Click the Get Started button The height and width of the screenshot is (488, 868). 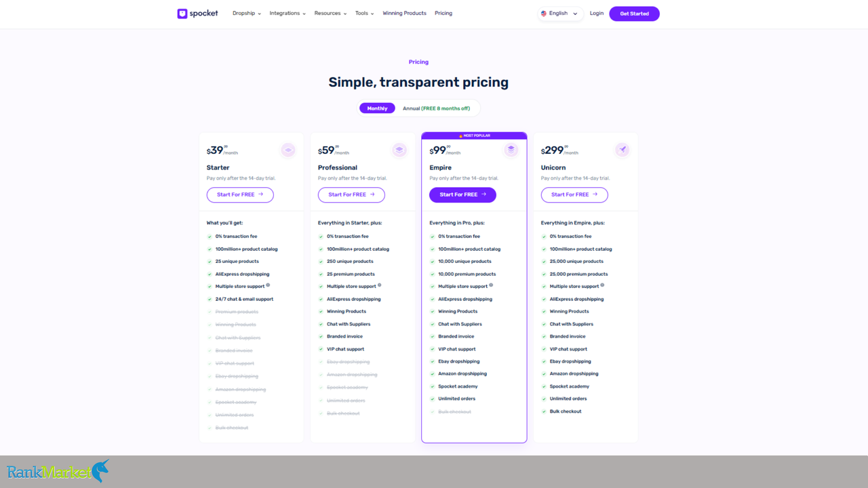click(x=634, y=14)
